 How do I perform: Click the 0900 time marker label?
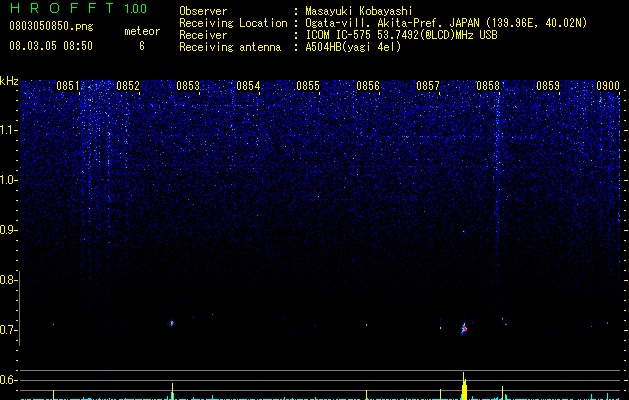click(x=608, y=86)
